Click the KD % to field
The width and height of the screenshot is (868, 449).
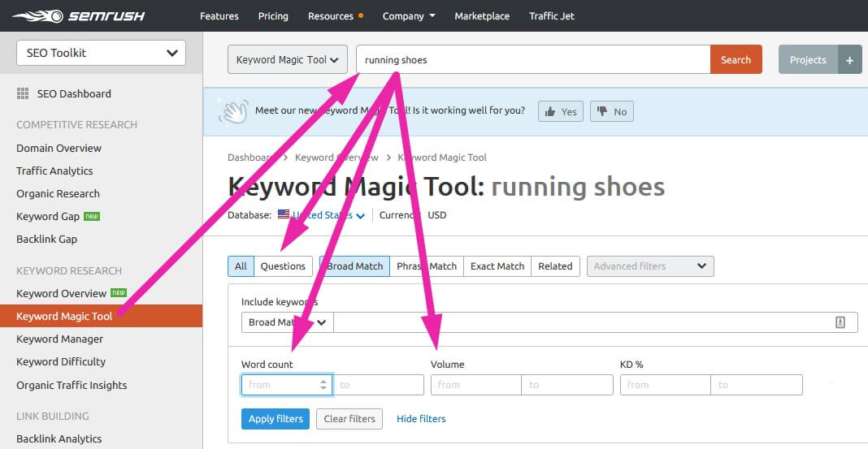[x=757, y=385]
